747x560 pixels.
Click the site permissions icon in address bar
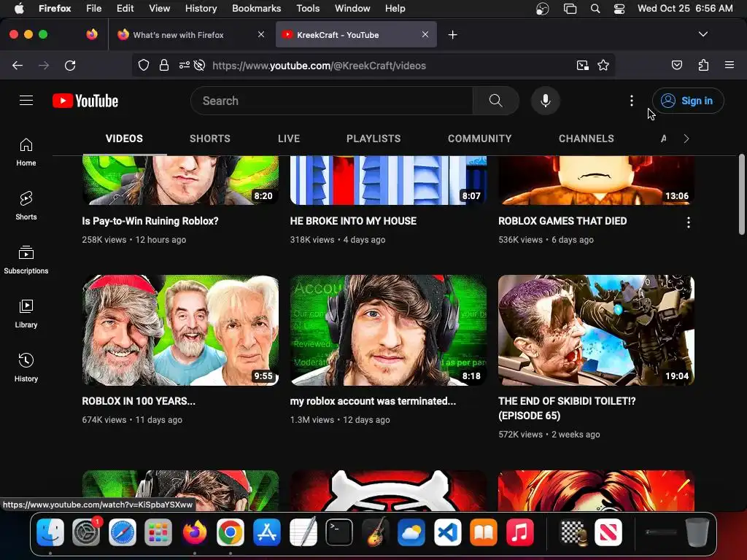185,66
